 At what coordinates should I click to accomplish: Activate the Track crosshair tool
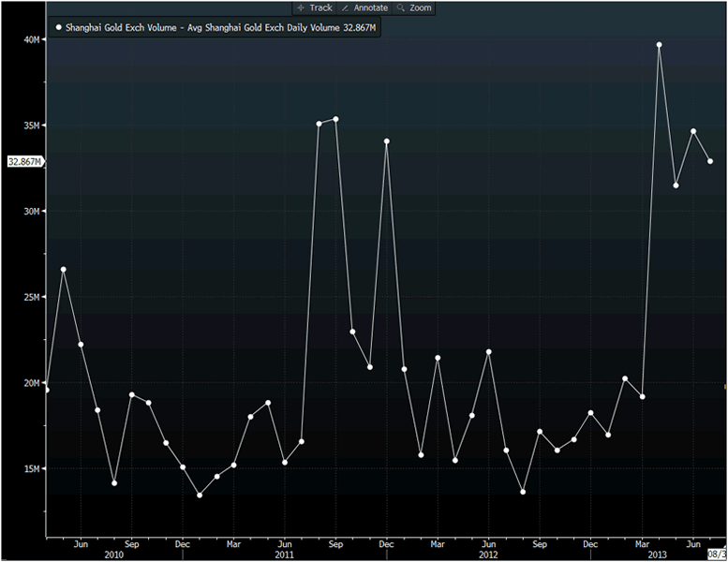[314, 7]
